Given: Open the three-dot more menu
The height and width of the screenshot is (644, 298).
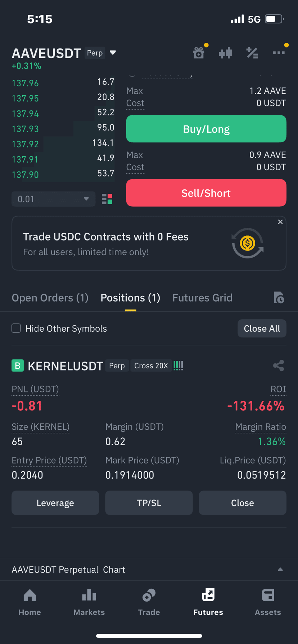Looking at the screenshot, I should (x=279, y=52).
